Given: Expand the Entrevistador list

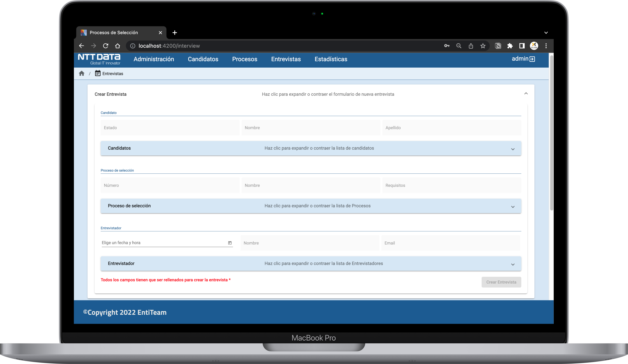Looking at the screenshot, I should tap(513, 264).
